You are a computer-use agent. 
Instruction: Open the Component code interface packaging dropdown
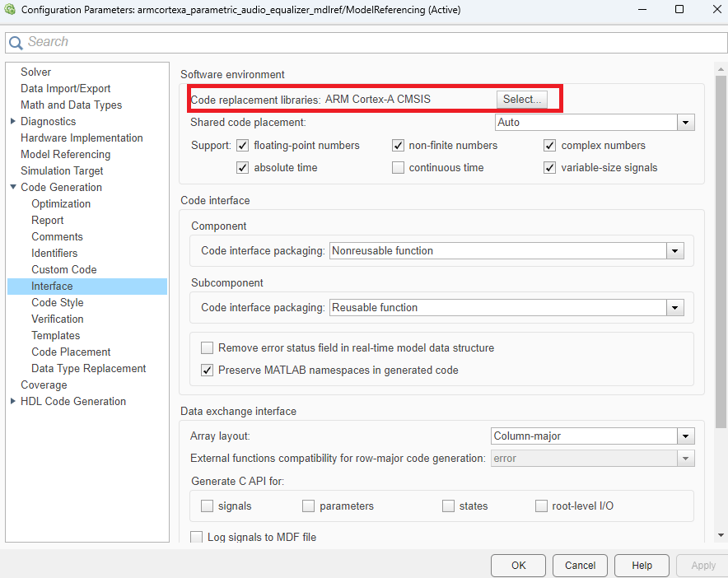coord(674,250)
